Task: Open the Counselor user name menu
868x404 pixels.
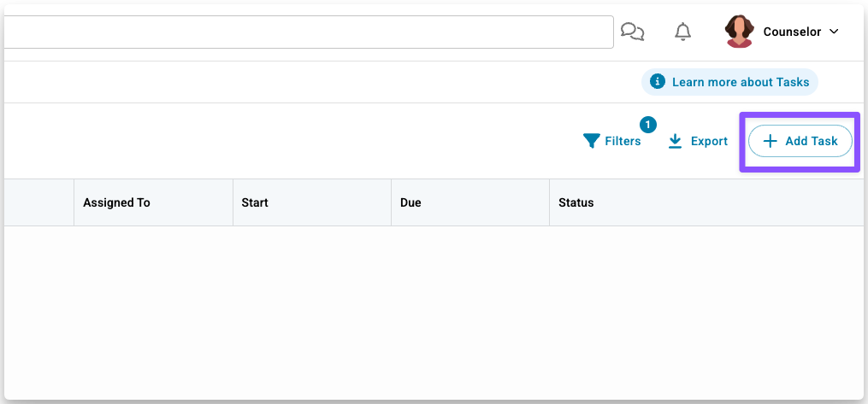Action: (791, 32)
